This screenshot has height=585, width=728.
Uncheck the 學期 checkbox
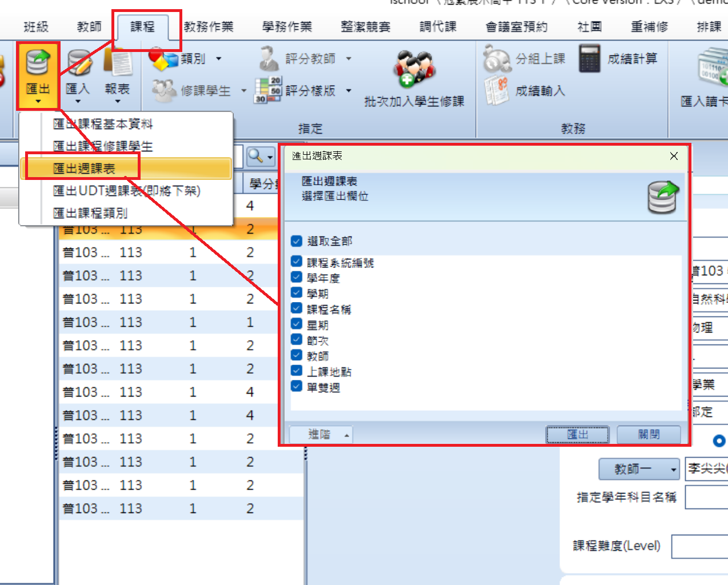pyautogui.click(x=297, y=292)
